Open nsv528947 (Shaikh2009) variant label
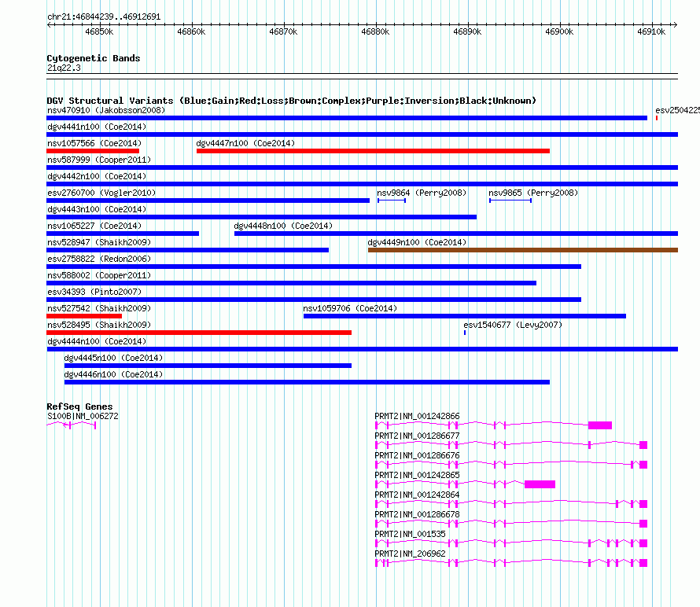The image size is (700, 607). tap(99, 242)
